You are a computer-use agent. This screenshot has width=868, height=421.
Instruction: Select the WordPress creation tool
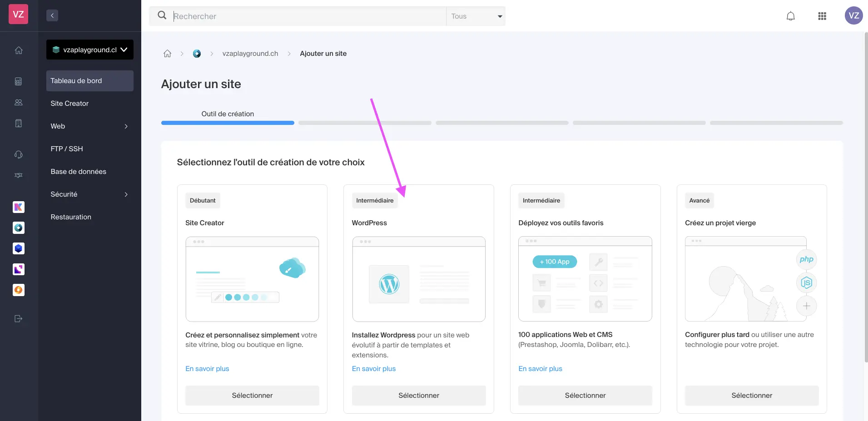pyautogui.click(x=418, y=395)
